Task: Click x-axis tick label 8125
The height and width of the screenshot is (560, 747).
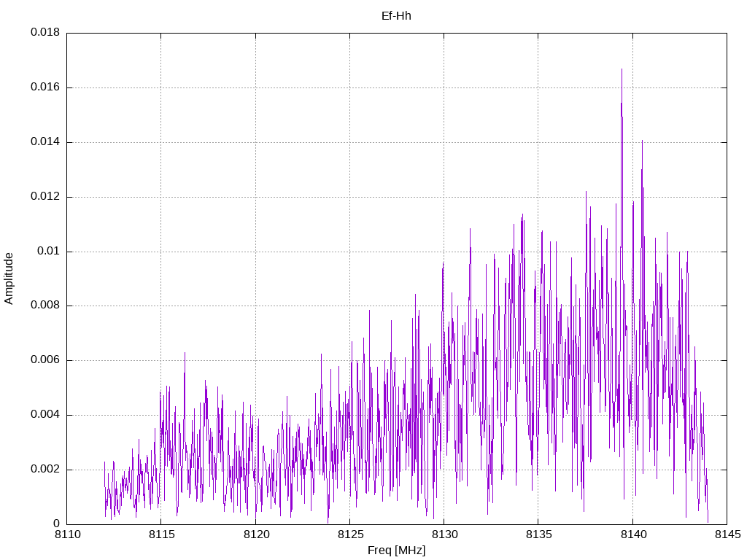Action: 351,534
